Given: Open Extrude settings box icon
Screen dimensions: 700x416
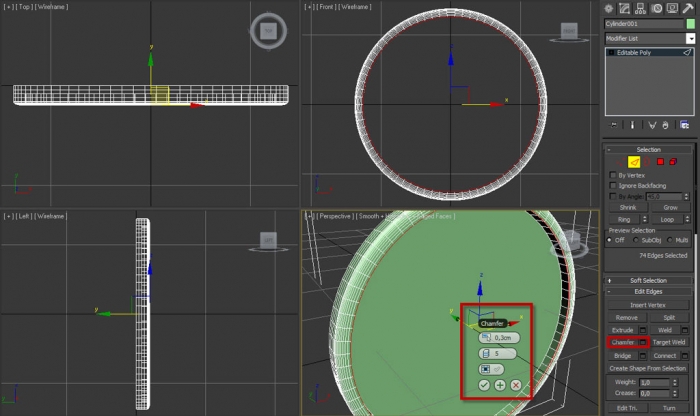Looking at the screenshot, I should click(643, 330).
